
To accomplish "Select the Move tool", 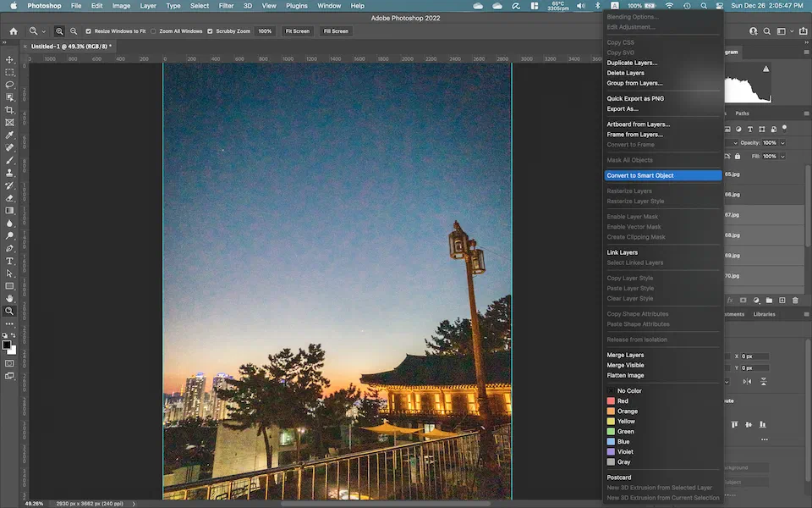I will click(x=10, y=60).
